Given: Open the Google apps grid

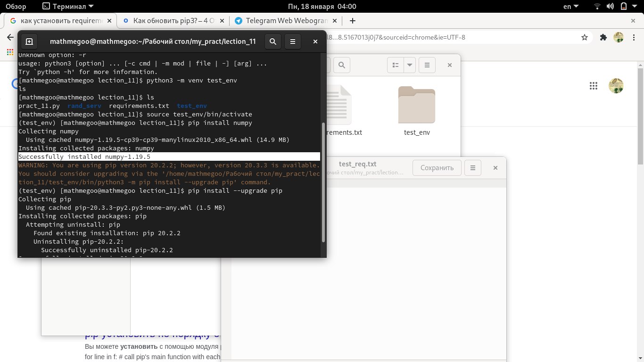Looking at the screenshot, I should point(594,86).
